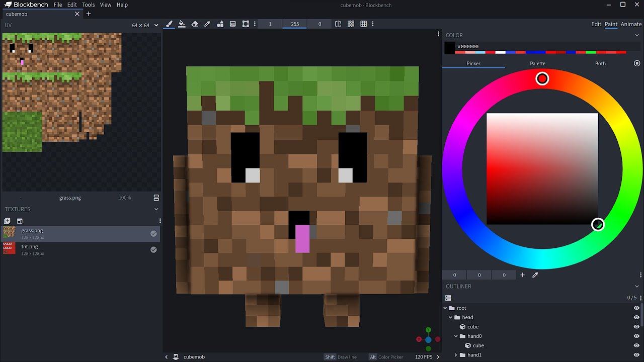
Task: Select the Gradient tool
Action: click(x=233, y=24)
